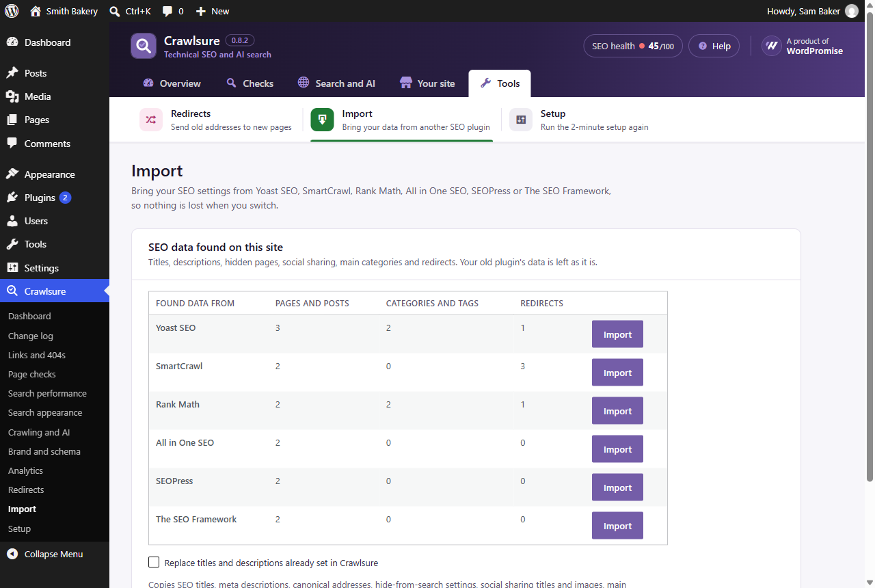
Task: Open Crawling and AI submenu item
Action: click(39, 432)
